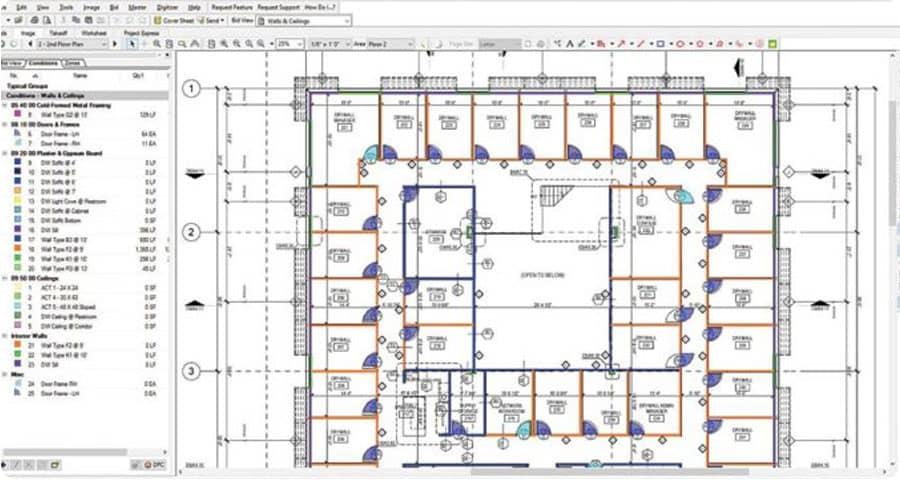Screen dimensions: 900x480
Task: Click the print preview icon
Action: [46, 21]
